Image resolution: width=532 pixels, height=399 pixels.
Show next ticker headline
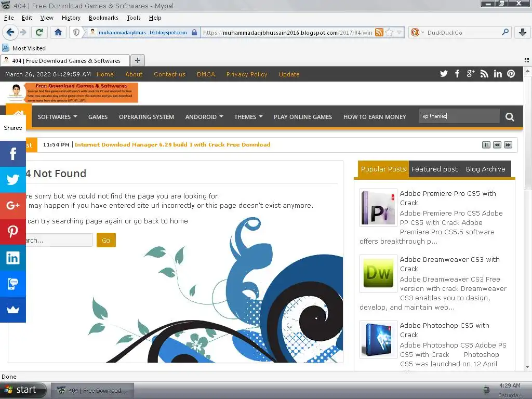click(x=508, y=145)
